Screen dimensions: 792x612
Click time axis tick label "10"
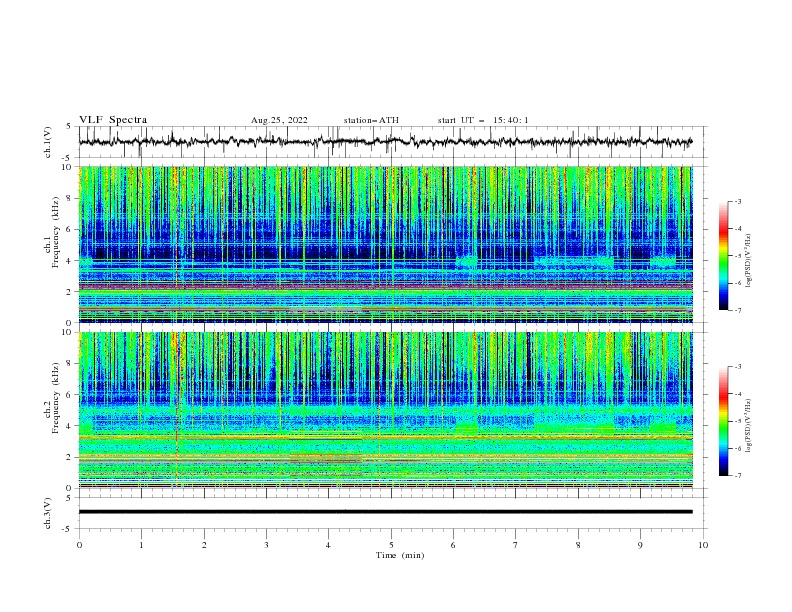[703, 545]
